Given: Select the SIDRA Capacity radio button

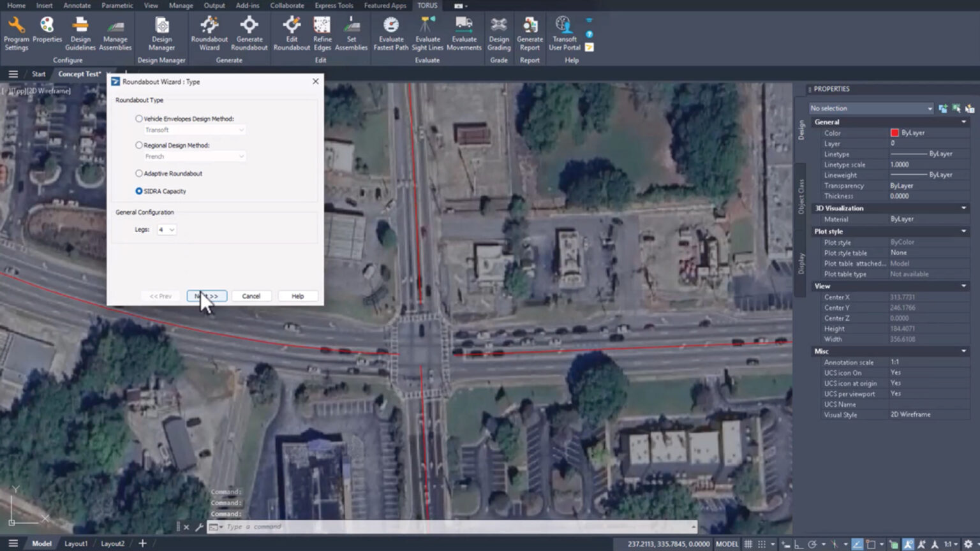Looking at the screenshot, I should [x=138, y=191].
